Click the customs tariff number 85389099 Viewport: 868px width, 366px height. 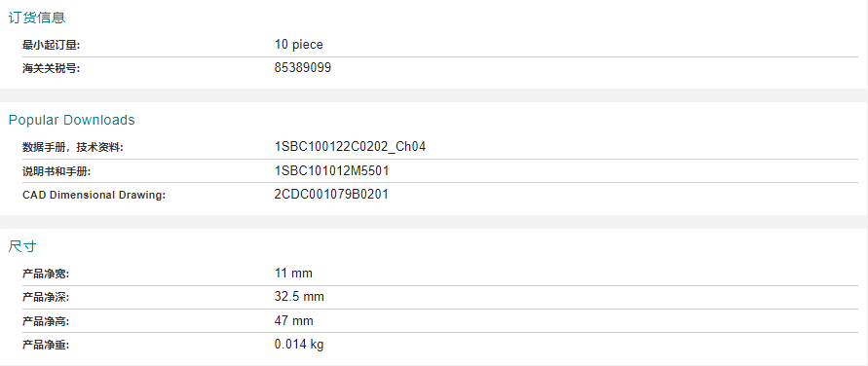[303, 68]
